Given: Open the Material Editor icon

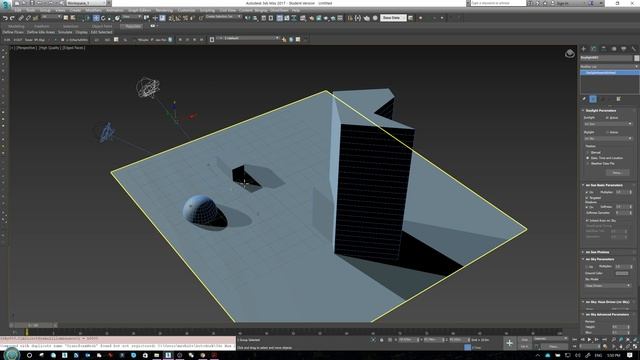Looking at the screenshot, I should (x=303, y=18).
